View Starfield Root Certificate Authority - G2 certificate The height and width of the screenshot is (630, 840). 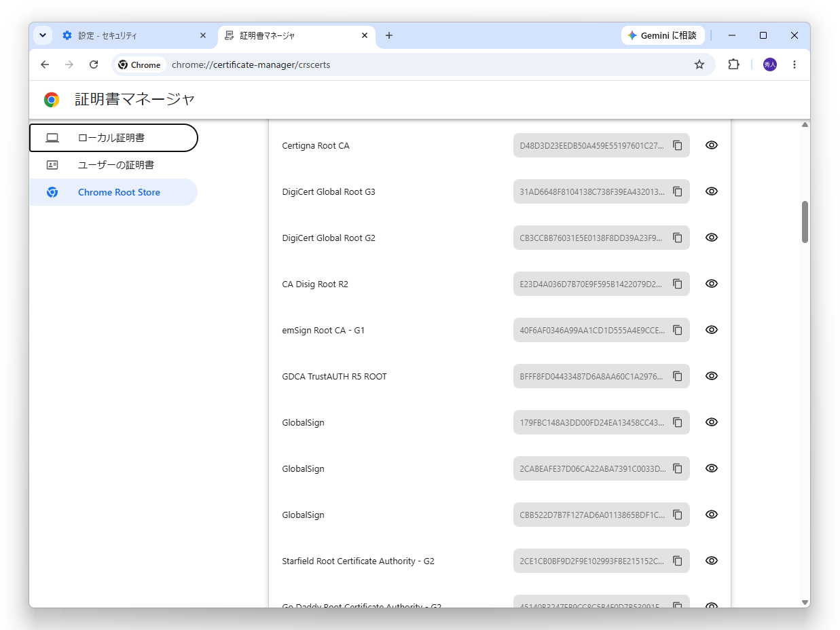pos(712,561)
